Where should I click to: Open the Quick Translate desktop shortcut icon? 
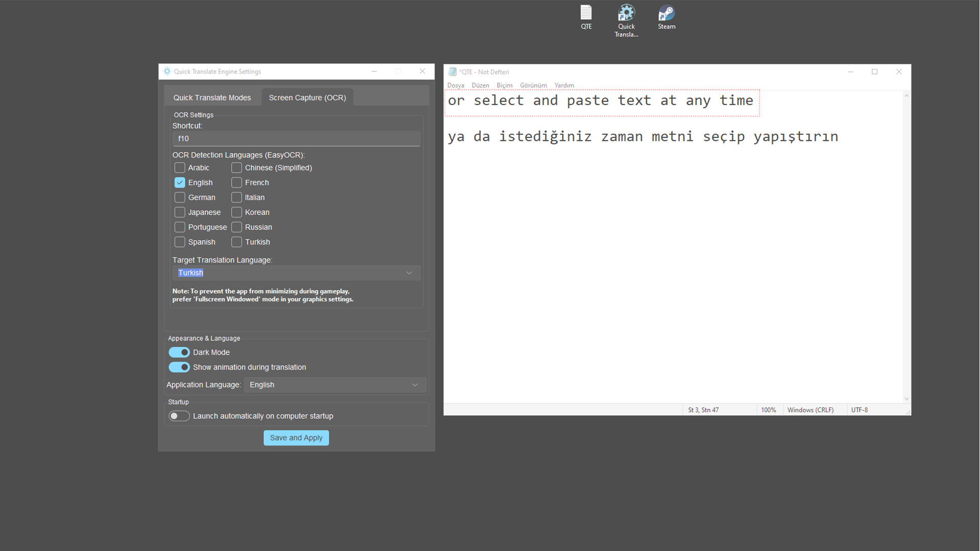626,20
